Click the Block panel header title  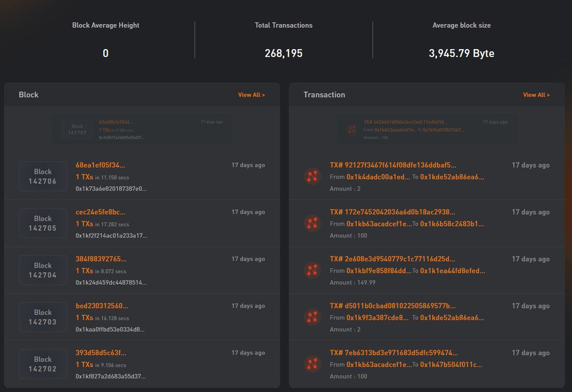click(29, 94)
